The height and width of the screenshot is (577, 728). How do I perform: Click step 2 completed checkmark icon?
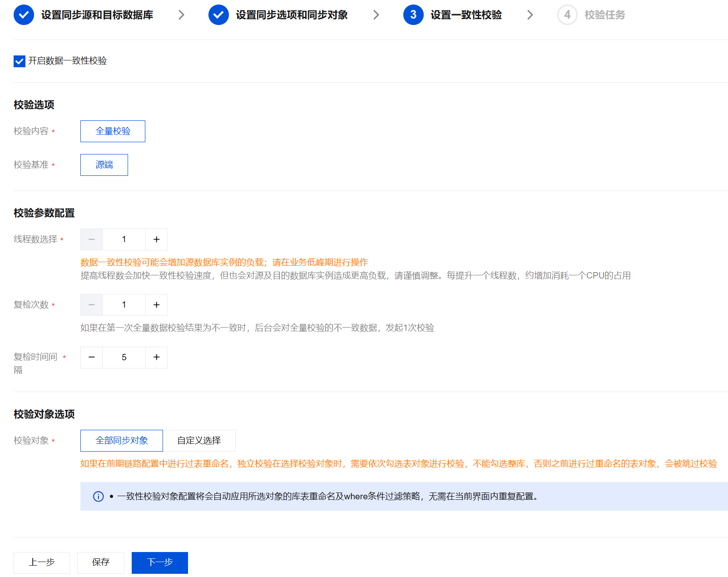point(218,15)
